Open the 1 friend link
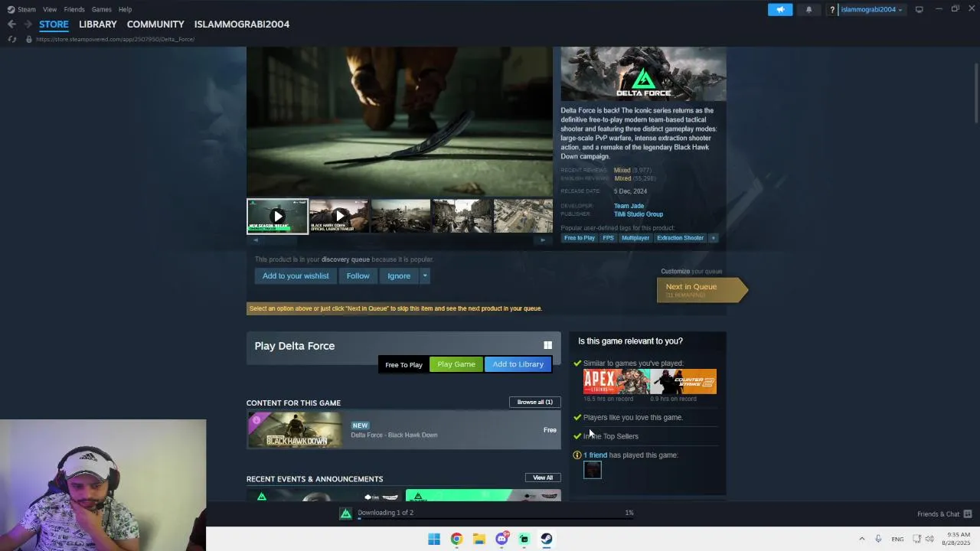 coord(596,455)
